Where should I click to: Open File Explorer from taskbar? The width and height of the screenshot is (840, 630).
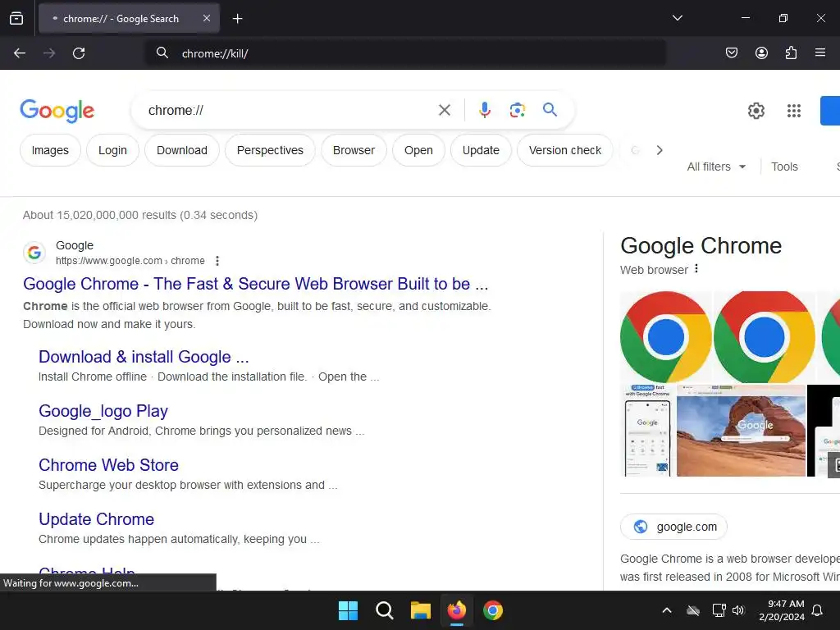[x=421, y=610]
